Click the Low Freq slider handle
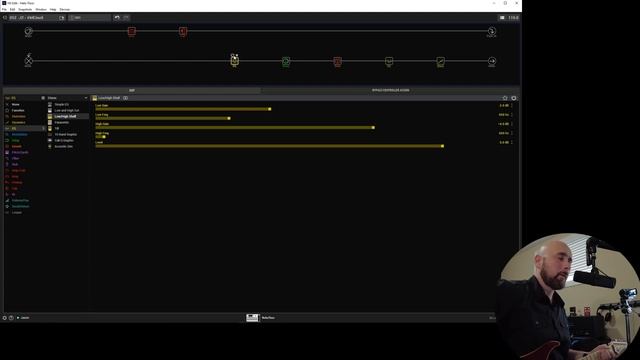Viewport: 640px width, 360px height. 229,118
